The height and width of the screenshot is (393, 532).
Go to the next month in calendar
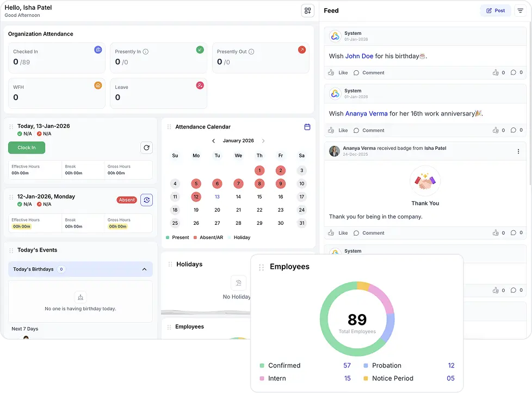pyautogui.click(x=263, y=141)
